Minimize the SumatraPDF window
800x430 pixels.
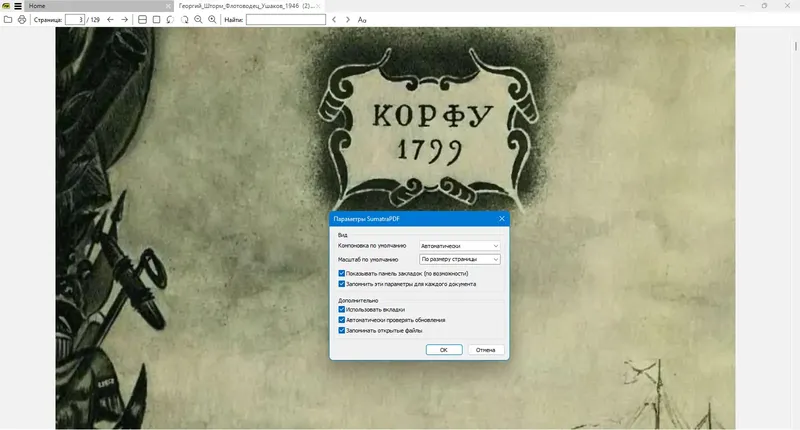(x=742, y=6)
